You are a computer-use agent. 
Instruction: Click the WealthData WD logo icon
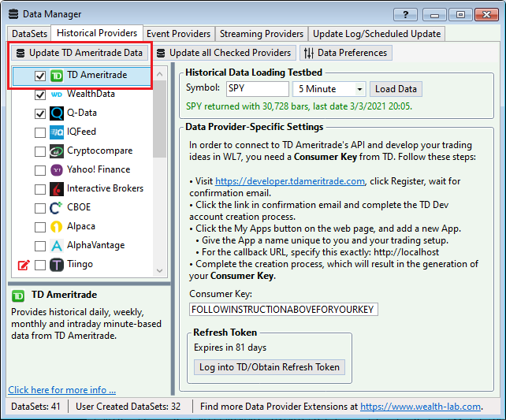point(57,95)
